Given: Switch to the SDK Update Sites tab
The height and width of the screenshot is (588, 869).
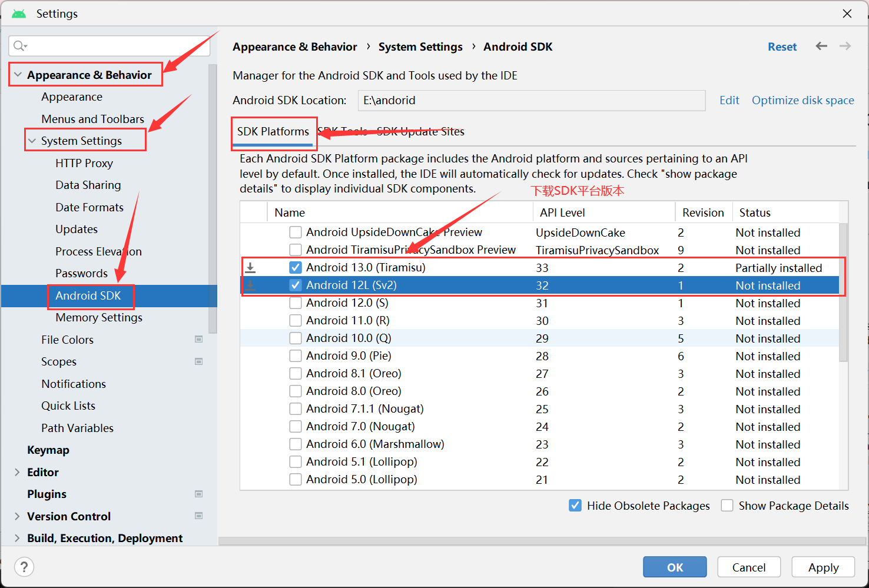Looking at the screenshot, I should click(420, 132).
